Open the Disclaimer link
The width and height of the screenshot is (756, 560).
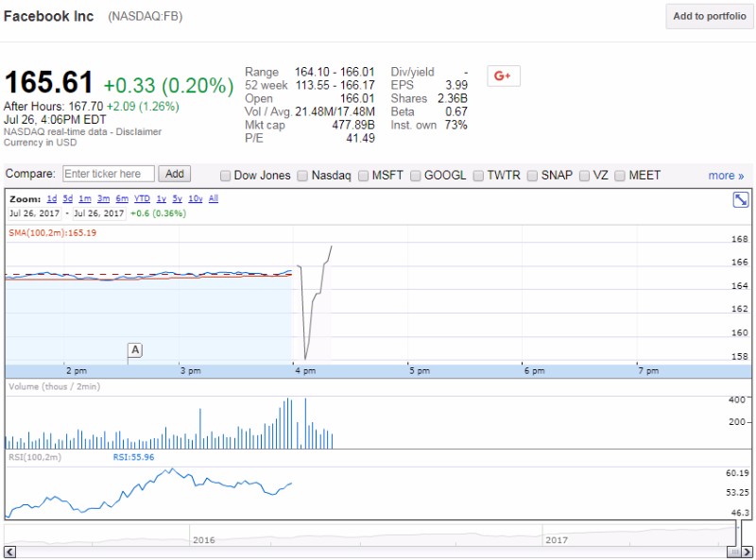point(138,131)
